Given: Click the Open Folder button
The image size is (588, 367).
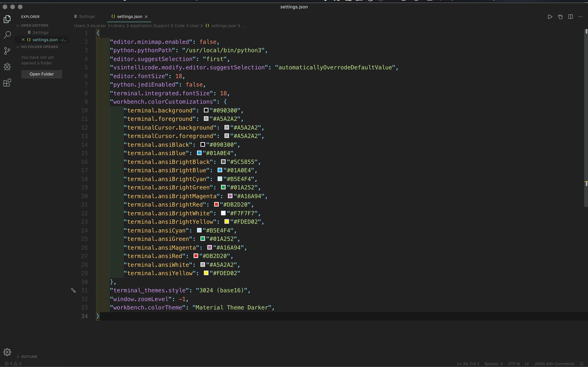Looking at the screenshot, I should pyautogui.click(x=42, y=74).
